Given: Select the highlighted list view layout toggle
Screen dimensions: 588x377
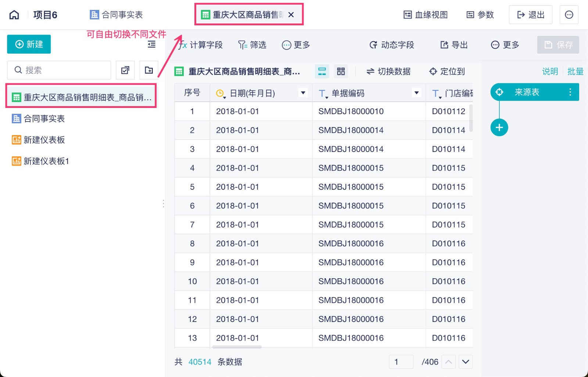Looking at the screenshot, I should tap(322, 71).
